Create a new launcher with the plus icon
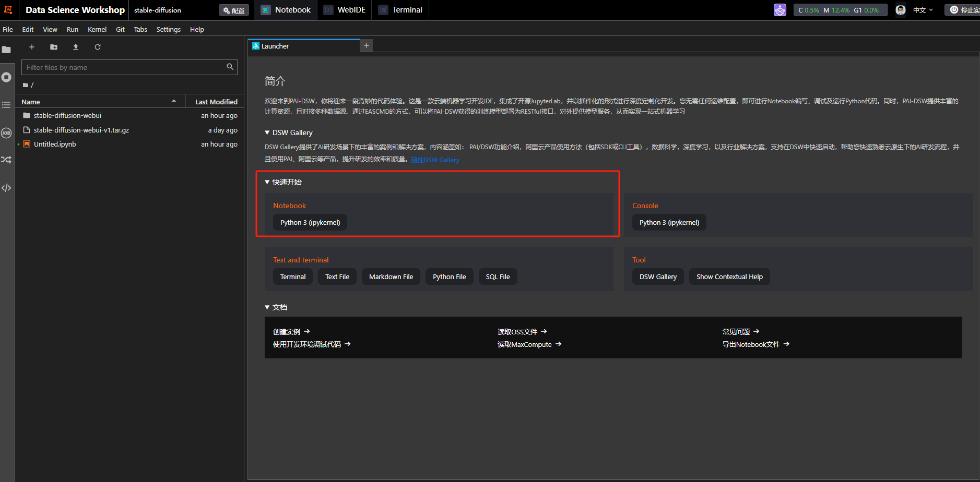The width and height of the screenshot is (980, 482). [x=32, y=47]
